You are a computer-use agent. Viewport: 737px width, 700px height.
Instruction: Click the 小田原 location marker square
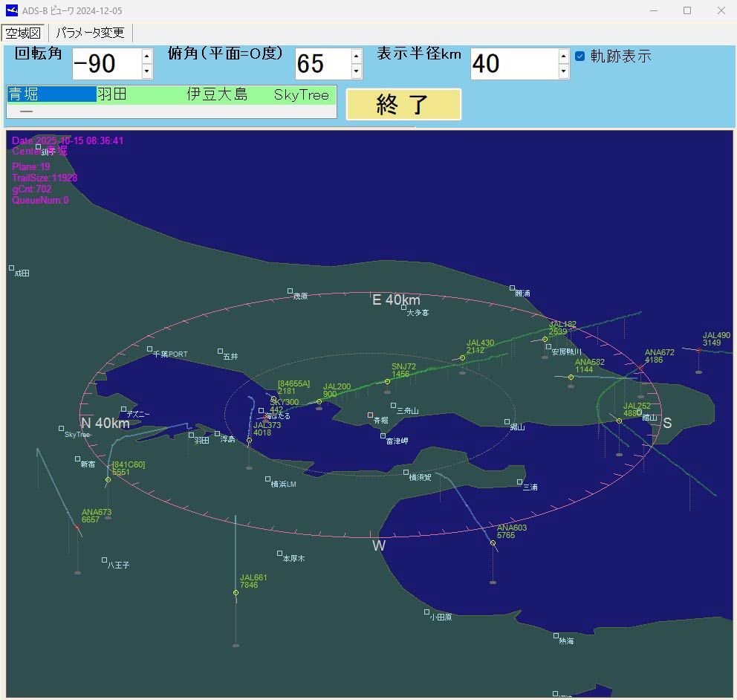click(x=427, y=612)
